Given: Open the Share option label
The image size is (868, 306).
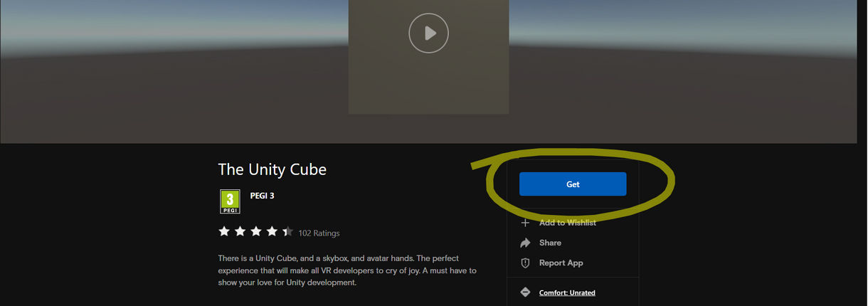Looking at the screenshot, I should pyautogui.click(x=550, y=243).
